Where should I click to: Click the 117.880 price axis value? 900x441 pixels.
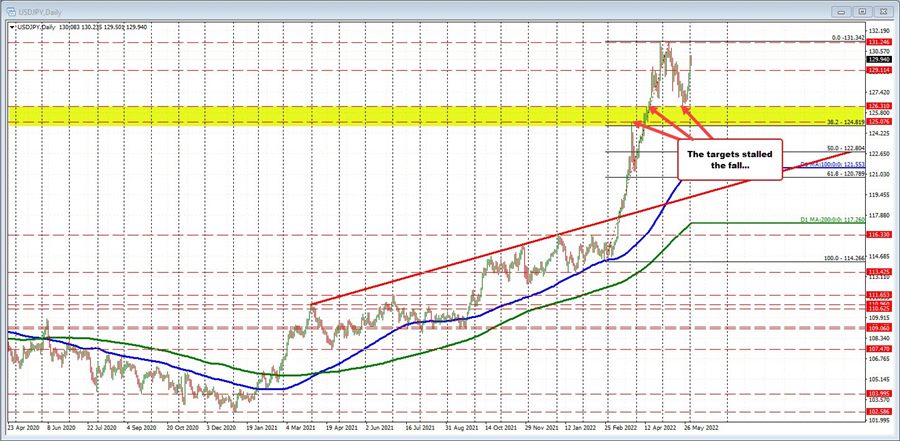pos(879,216)
